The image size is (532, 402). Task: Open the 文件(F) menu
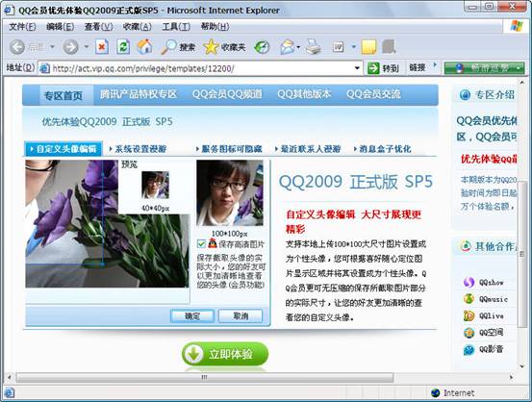22,27
